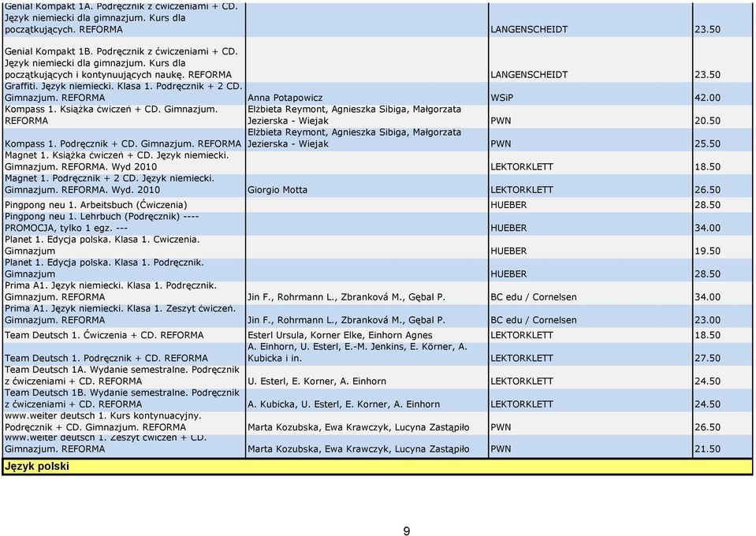Click price 20.50 in Kompass row
This screenshot has width=756, height=536.
point(707,121)
